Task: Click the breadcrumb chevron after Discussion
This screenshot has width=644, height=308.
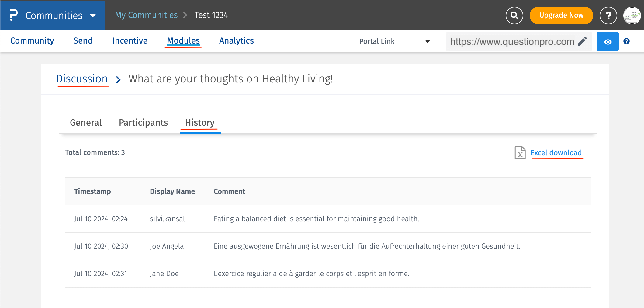Action: click(x=118, y=80)
